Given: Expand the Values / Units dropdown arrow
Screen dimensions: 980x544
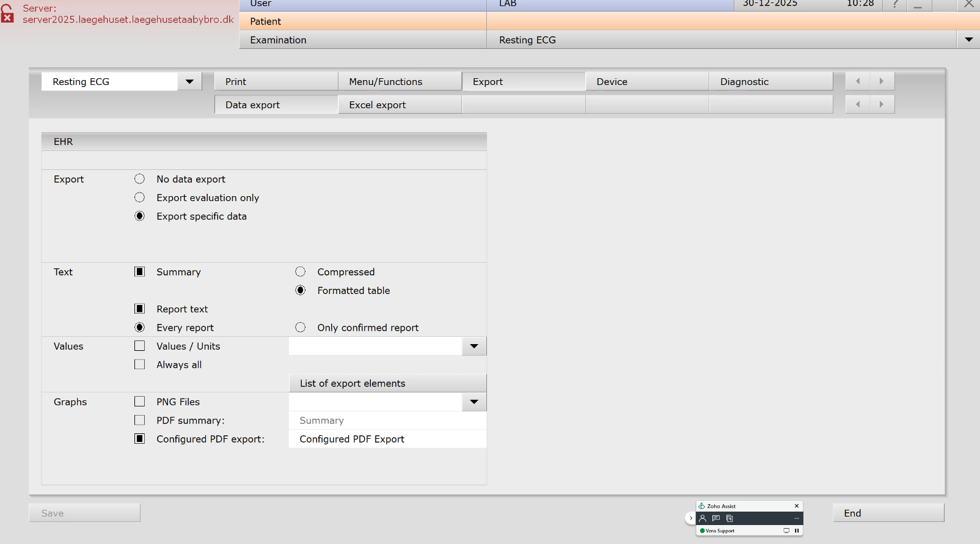Looking at the screenshot, I should tap(474, 347).
